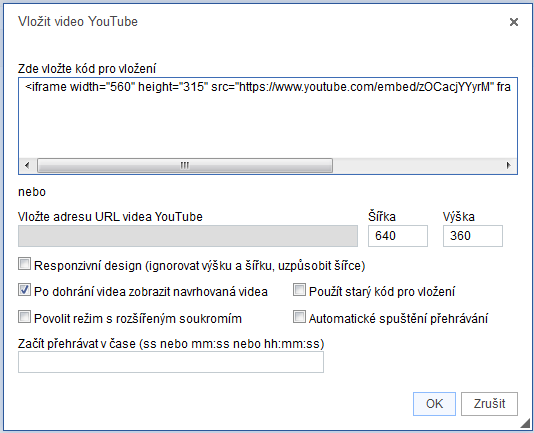
Task: Click the dialog resize grip corner
Action: pos(525,423)
